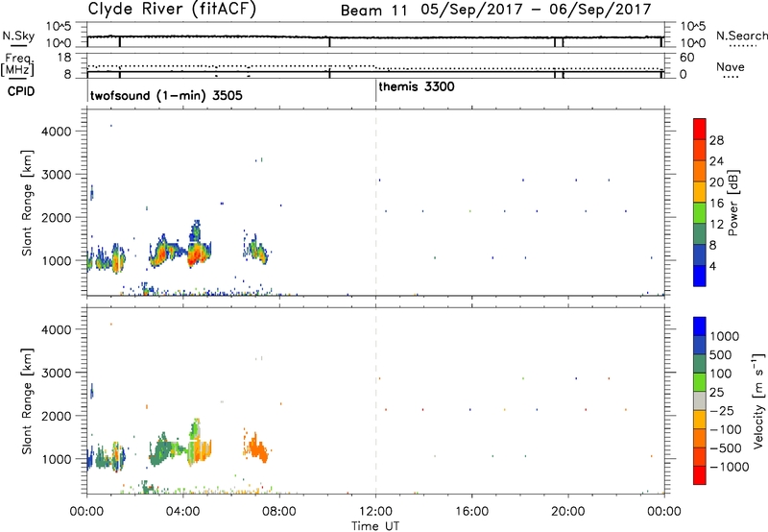Click the '20:00' time tick label
Viewport: 768px width, 532px height.
[x=567, y=512]
